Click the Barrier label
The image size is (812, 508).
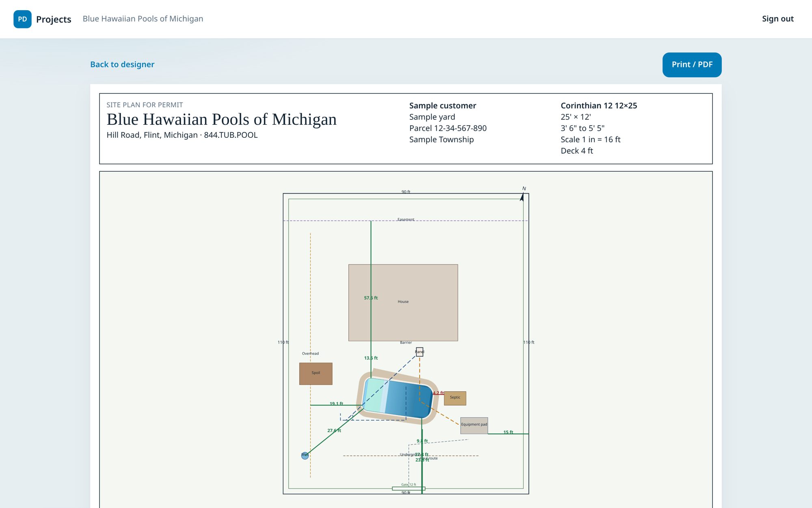[406, 343]
